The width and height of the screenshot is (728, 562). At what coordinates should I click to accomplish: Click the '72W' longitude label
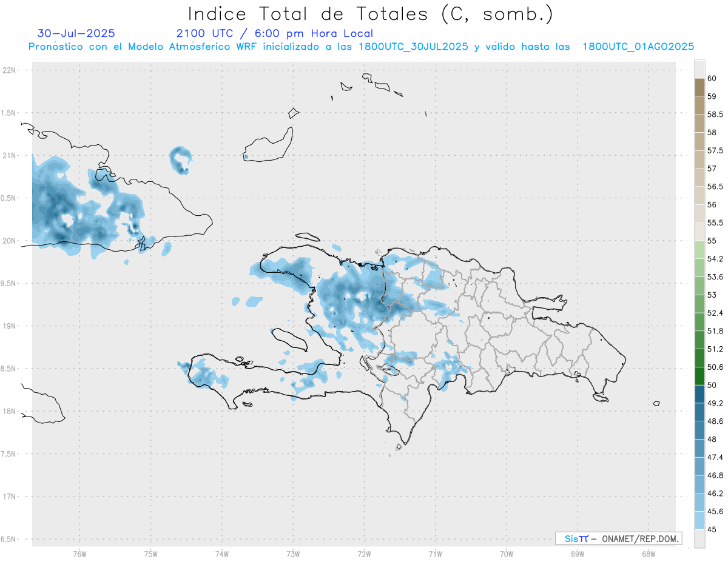364,554
